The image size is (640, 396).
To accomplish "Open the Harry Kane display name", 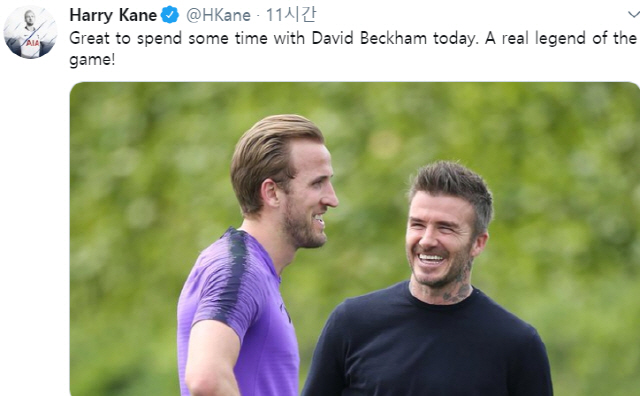I will 113,15.
